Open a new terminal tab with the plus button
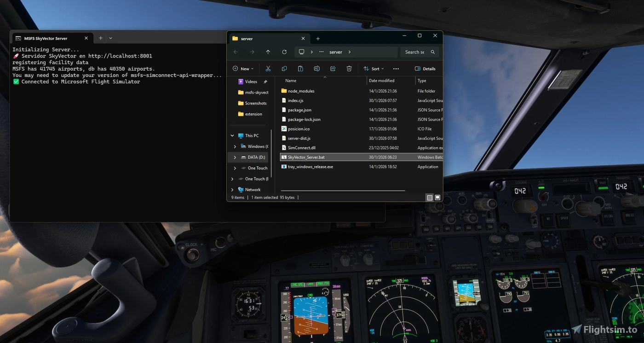 coord(100,38)
